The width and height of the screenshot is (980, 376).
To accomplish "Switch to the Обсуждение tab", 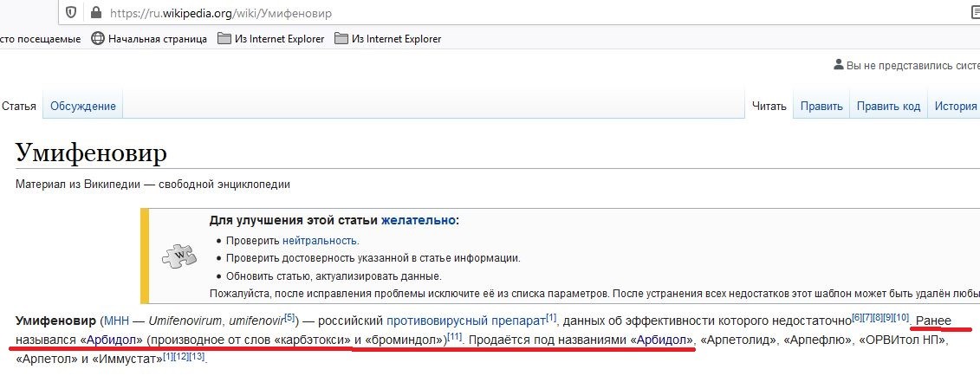I will click(83, 107).
